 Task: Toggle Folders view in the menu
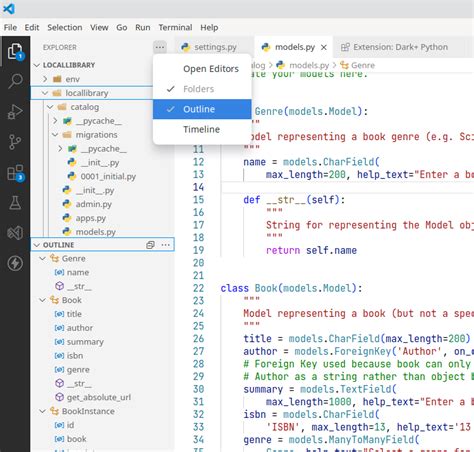pos(202,89)
